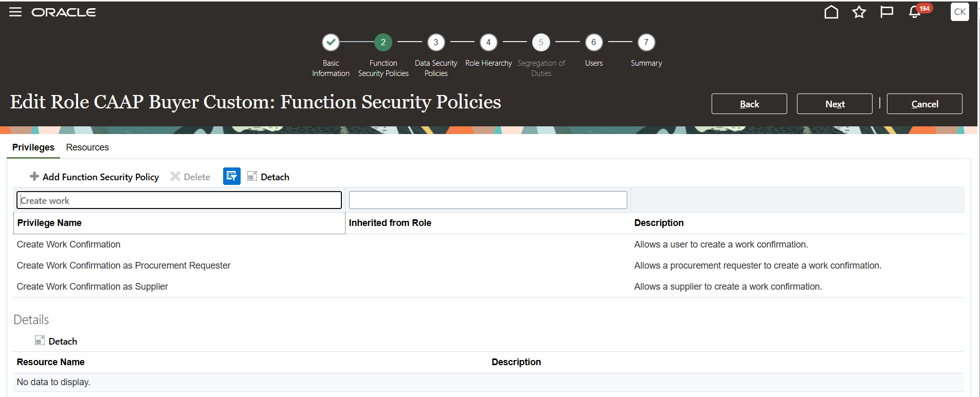Image resolution: width=980 pixels, height=397 pixels.
Task: Open the Watchlist flag icon
Action: point(886,12)
